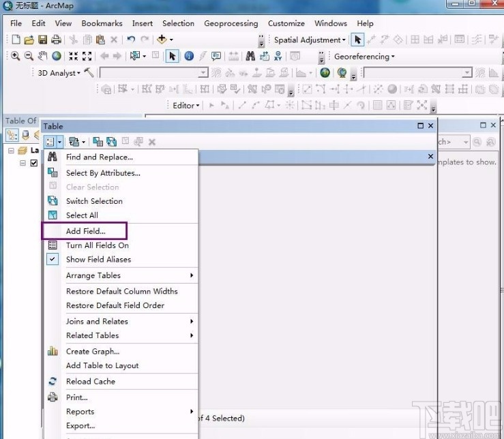Click the Print icon in Standard toolbar
This screenshot has width=504, height=439.
click(x=56, y=40)
